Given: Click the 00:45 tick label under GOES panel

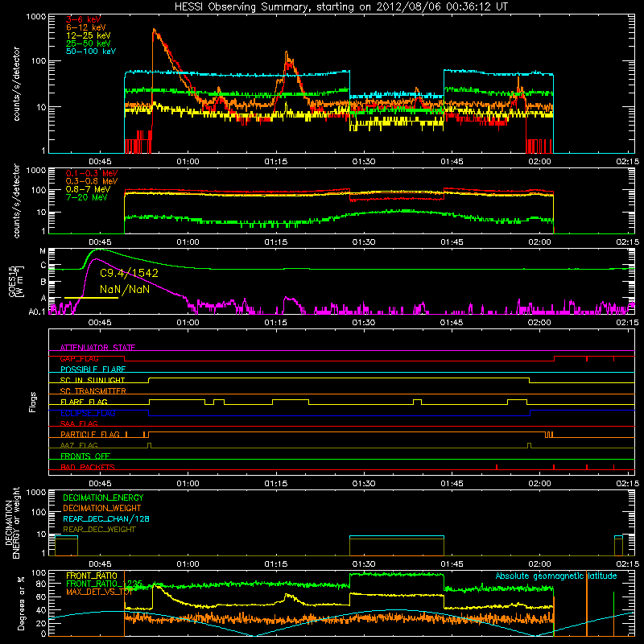Looking at the screenshot, I should pyautogui.click(x=100, y=323).
